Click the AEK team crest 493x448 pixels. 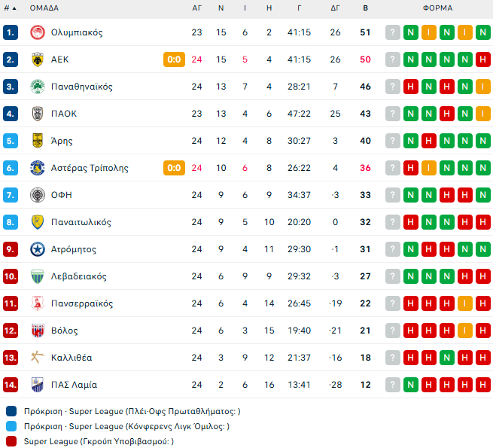tap(37, 59)
